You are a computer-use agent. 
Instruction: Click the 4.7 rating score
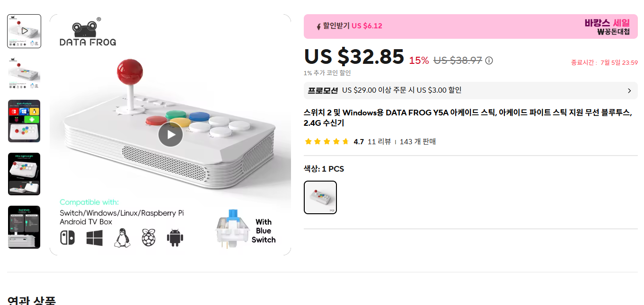coord(358,141)
